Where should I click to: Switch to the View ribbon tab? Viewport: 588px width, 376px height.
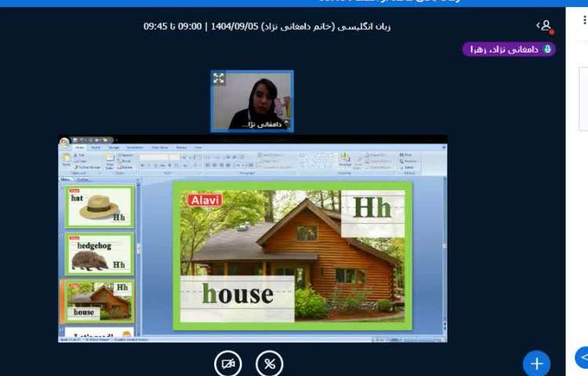(x=198, y=147)
